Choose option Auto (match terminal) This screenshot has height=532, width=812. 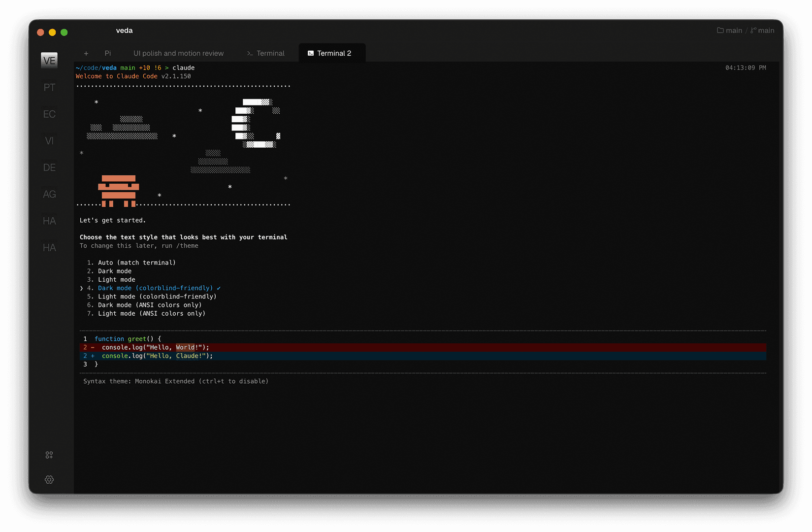tap(131, 263)
